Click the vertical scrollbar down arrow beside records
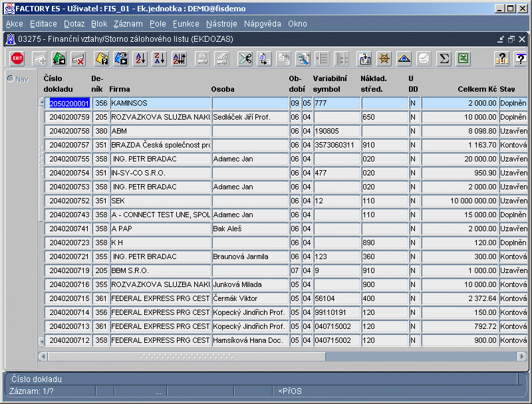532x404 pixels. 41,342
